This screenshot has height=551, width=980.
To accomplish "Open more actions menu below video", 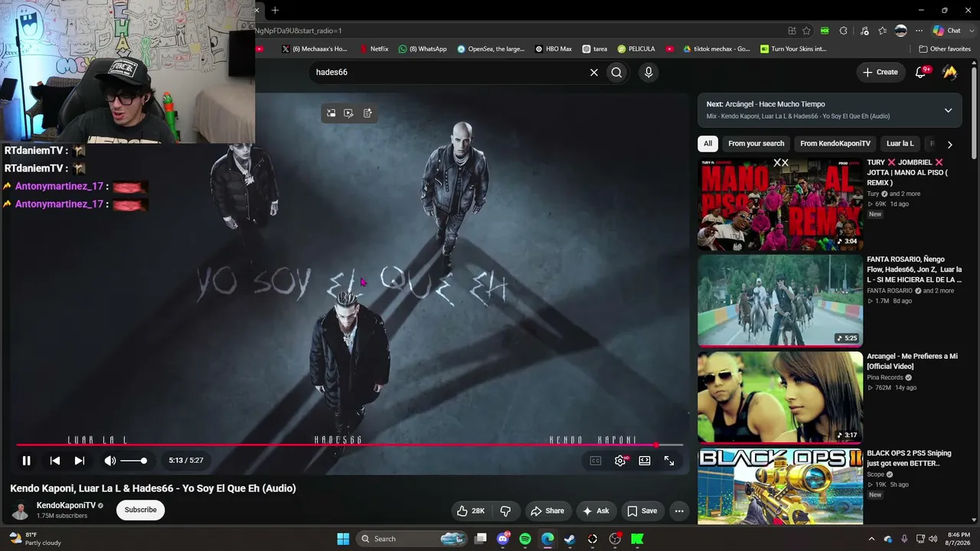I will point(678,511).
